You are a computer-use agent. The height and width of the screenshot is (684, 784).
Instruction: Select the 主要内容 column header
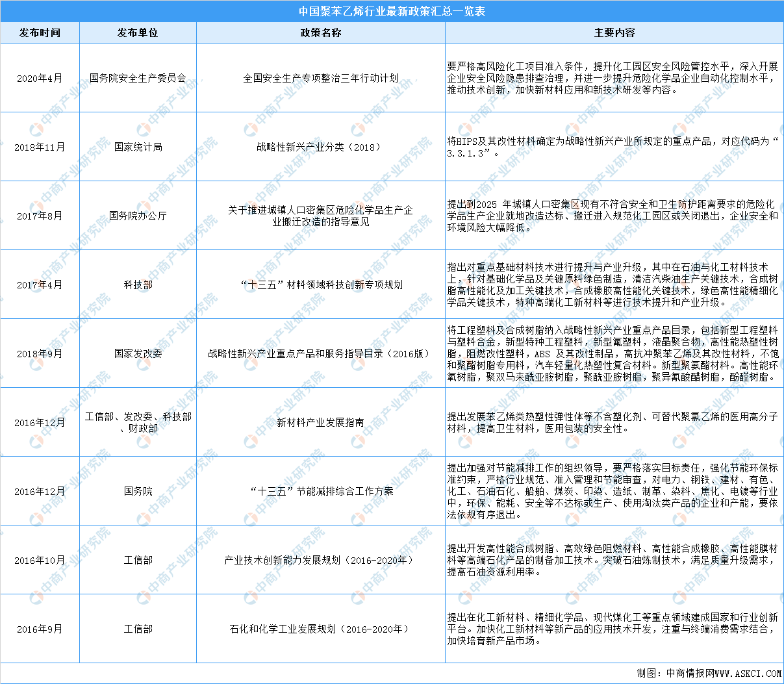[614, 32]
